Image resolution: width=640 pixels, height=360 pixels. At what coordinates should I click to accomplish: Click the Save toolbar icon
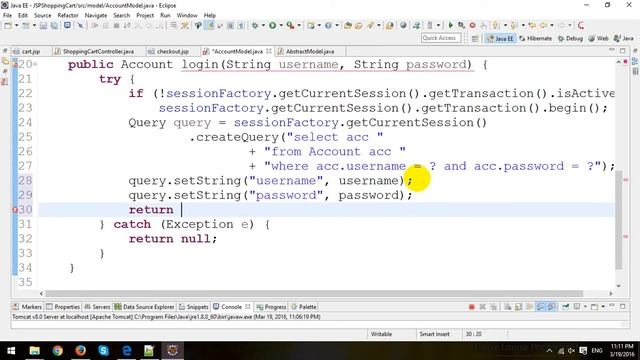click(43, 26)
